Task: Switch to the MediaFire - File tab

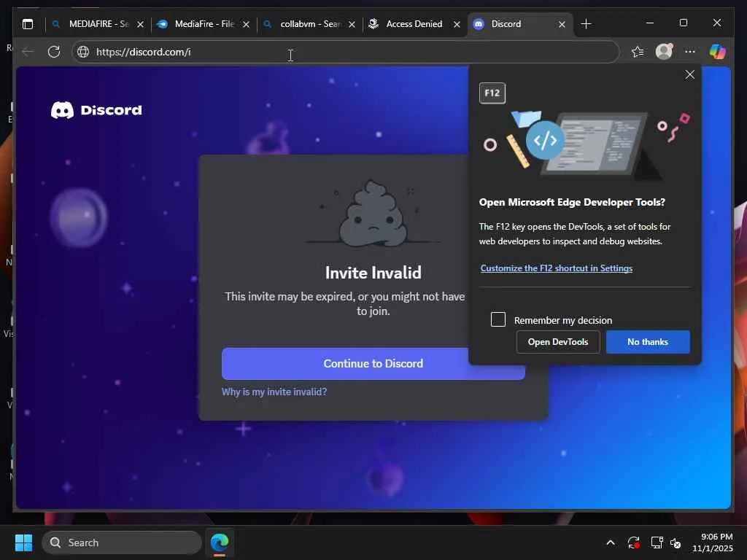Action: 204,24
